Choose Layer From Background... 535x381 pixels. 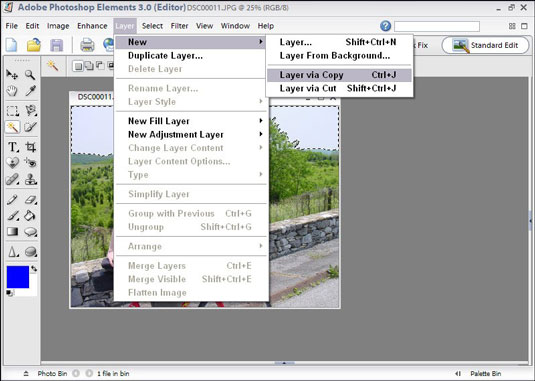pyautogui.click(x=339, y=56)
